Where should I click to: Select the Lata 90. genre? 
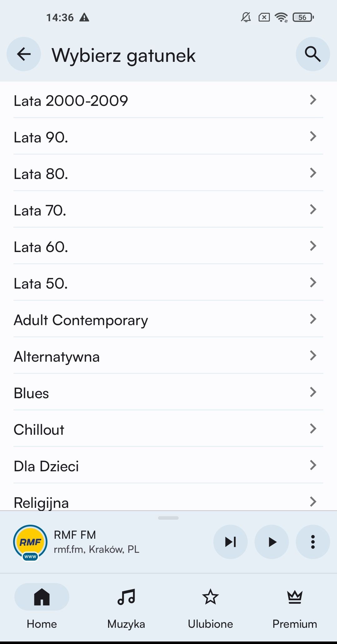point(168,136)
